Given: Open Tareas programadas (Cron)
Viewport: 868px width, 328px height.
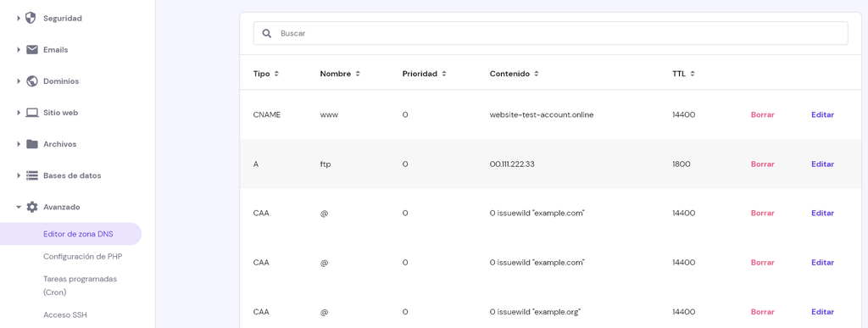Looking at the screenshot, I should pos(81,286).
